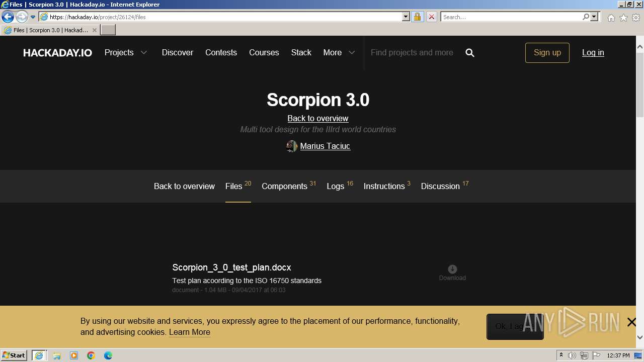
Task: Launch Chrome from the taskbar
Action: point(91,355)
